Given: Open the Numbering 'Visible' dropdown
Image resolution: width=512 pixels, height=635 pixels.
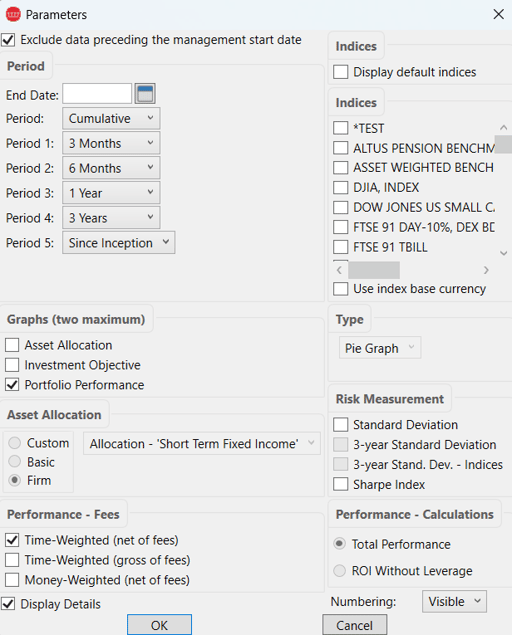Looking at the screenshot, I should click(x=454, y=601).
